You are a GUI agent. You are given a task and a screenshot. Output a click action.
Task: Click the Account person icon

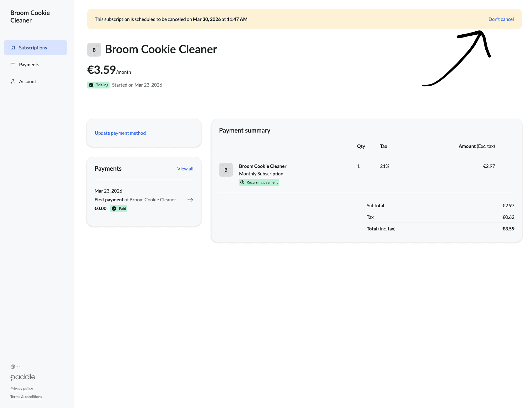click(13, 81)
